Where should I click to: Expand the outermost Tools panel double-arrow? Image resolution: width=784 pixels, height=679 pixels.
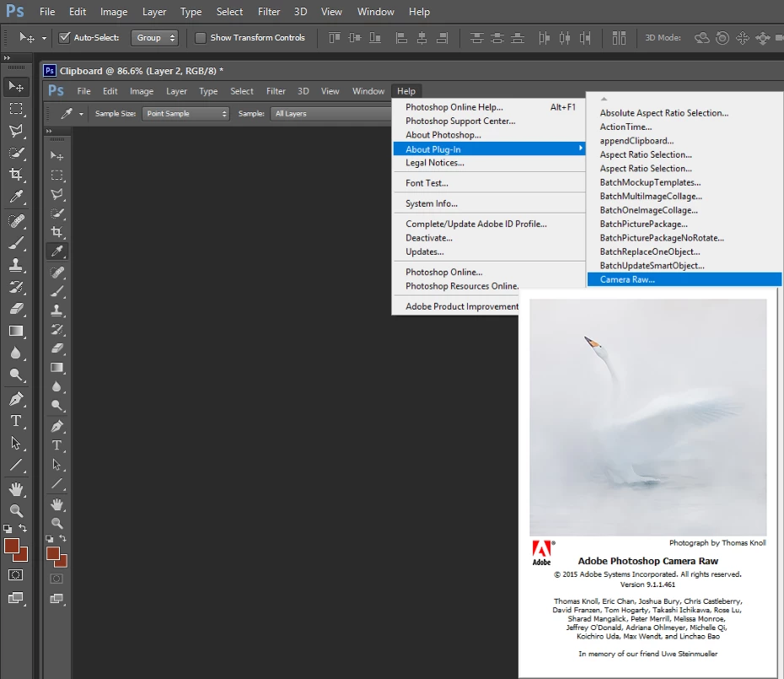point(7,58)
